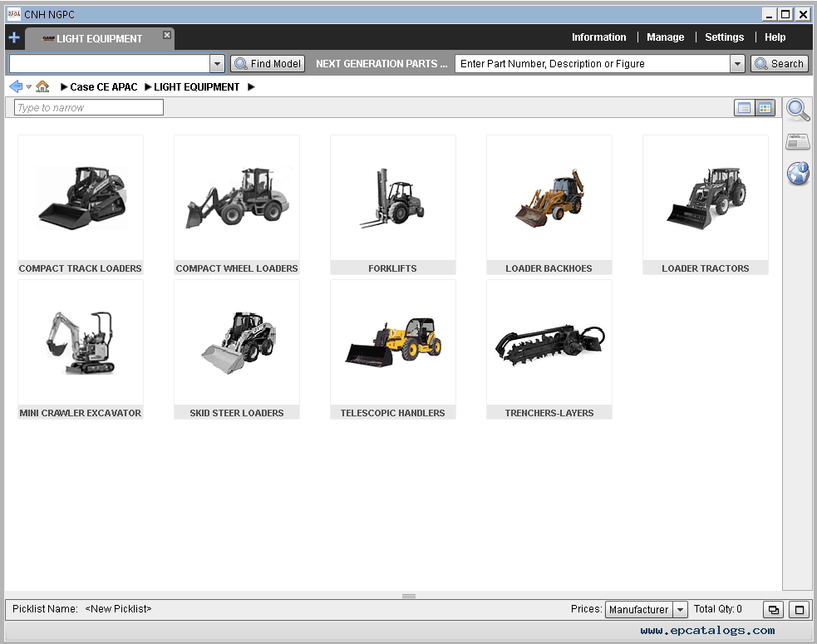Viewport: 817px width, 644px height.
Task: Click the restore picklist panel icon
Action: tap(773, 609)
